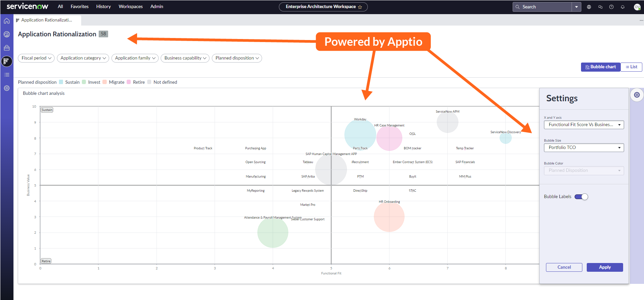Switch to Bubble chart view

pos(601,67)
